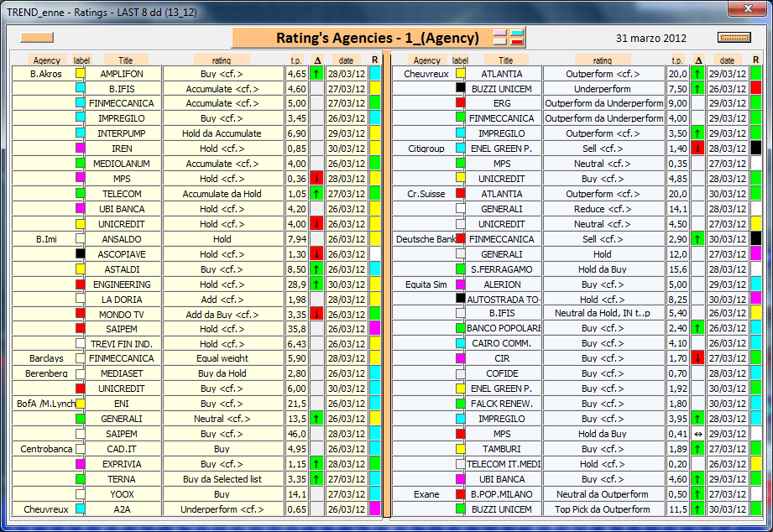The image size is (773, 532).
Task: Click the sideways arrow for MPS Hold da Buy
Action: tap(697, 434)
